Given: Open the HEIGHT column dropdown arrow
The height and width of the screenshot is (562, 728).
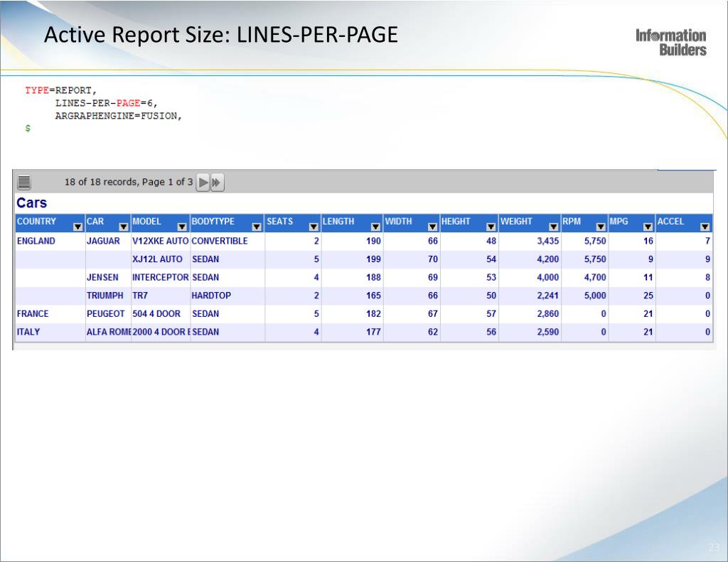Looking at the screenshot, I should (x=491, y=227).
